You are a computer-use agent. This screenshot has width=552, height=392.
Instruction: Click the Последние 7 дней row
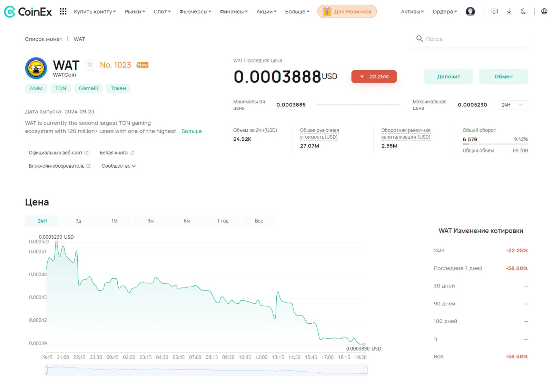(481, 268)
